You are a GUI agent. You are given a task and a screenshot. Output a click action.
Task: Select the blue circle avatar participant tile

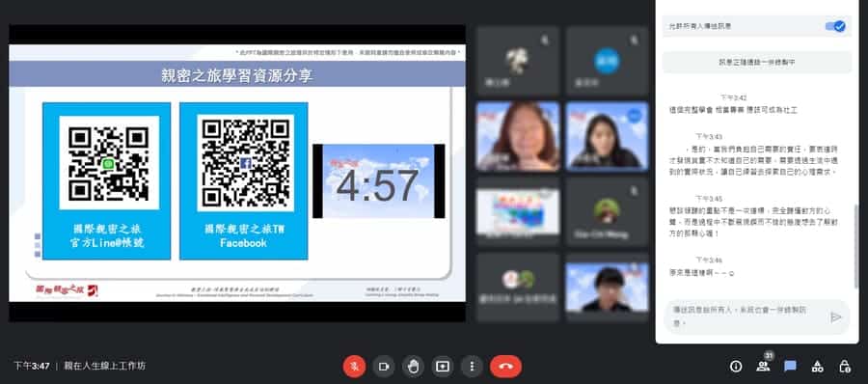[x=608, y=61]
